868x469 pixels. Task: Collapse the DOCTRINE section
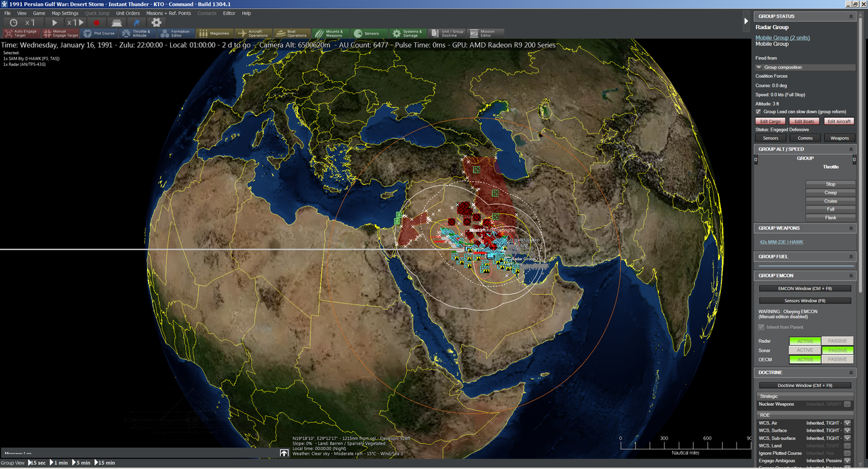[x=850, y=373]
